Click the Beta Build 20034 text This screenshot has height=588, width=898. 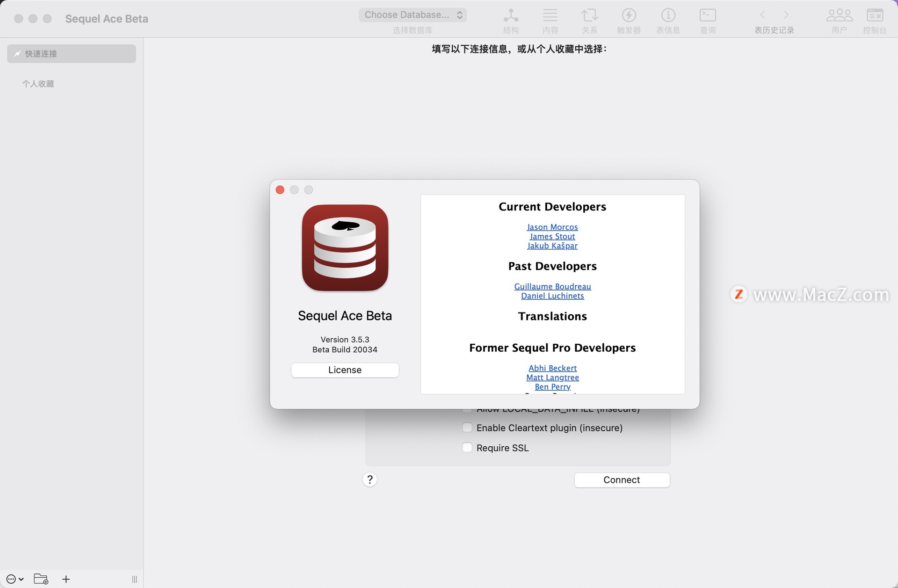[345, 349]
